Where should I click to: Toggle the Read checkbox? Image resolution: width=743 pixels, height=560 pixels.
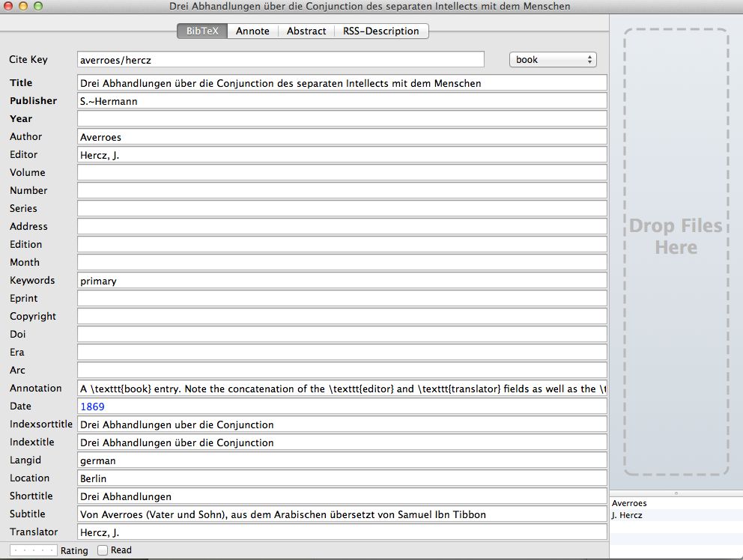[x=103, y=550]
